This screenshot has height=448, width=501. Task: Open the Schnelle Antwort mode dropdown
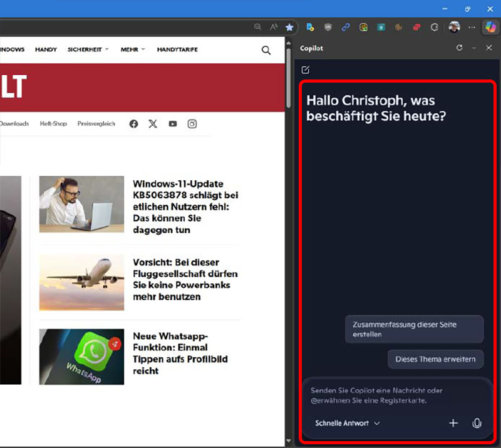click(x=346, y=424)
